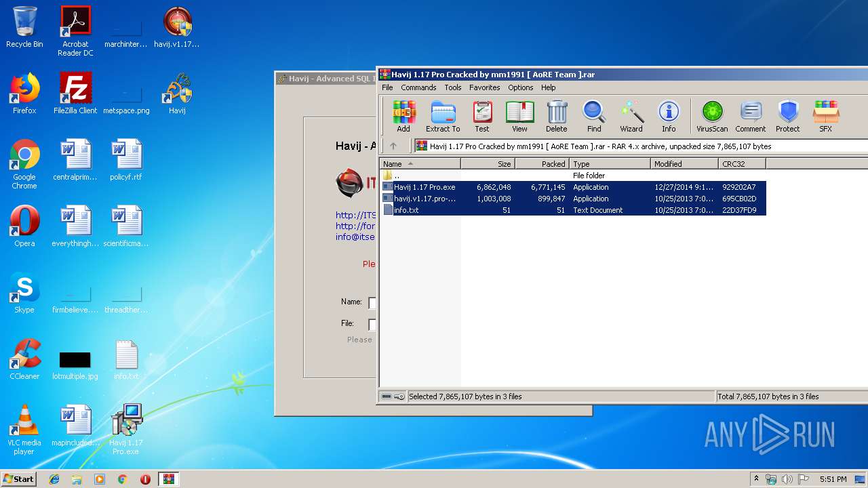Screen dimensions: 868x488
Task: Select the havij.v1.17.pro archive entry
Action: pyautogui.click(x=574, y=199)
